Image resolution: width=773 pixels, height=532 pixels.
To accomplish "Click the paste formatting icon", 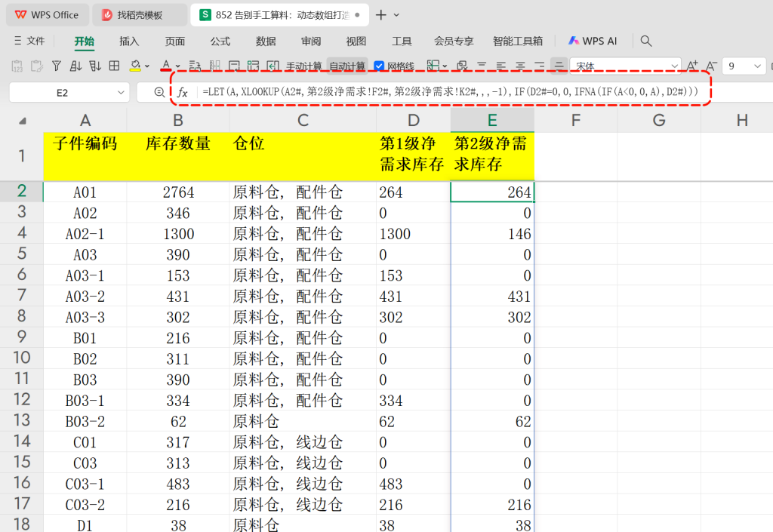I will 37,66.
